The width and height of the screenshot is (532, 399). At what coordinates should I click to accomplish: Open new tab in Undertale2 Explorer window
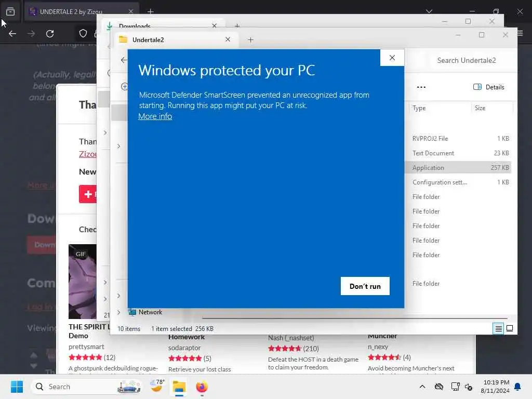[250, 40]
